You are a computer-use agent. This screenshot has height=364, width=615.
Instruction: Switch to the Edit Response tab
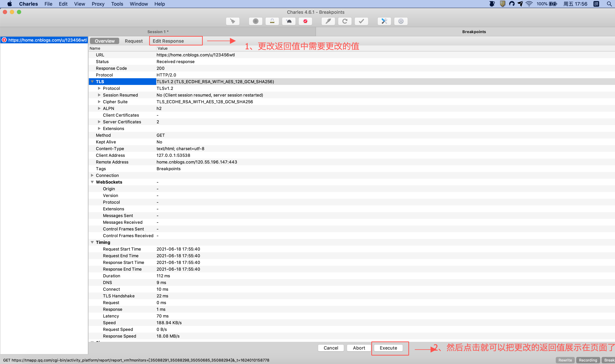(168, 41)
